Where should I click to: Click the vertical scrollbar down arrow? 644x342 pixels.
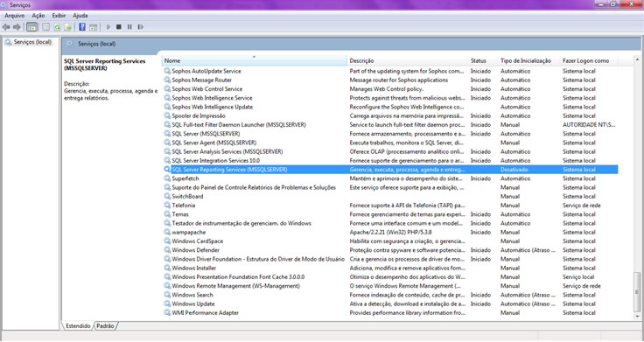(637, 317)
